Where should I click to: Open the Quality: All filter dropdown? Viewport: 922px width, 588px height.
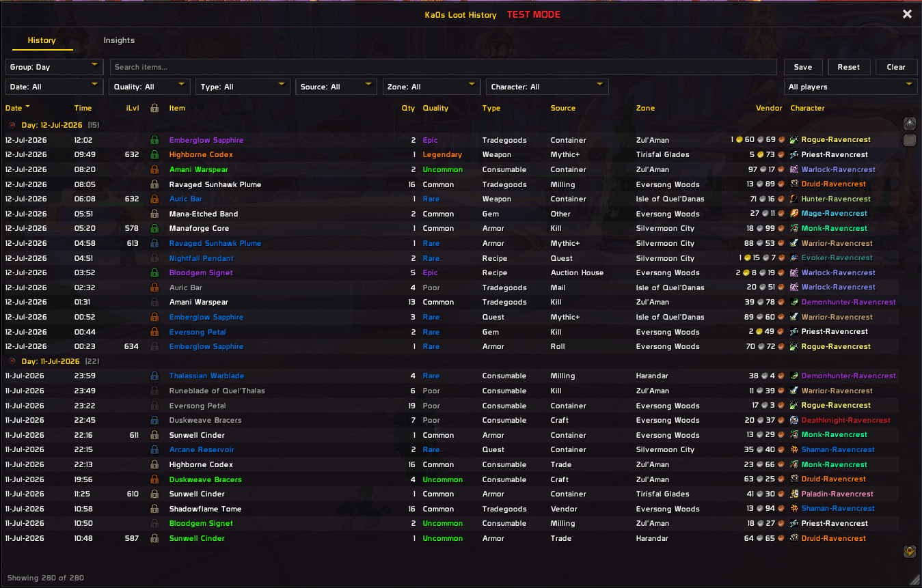[149, 87]
